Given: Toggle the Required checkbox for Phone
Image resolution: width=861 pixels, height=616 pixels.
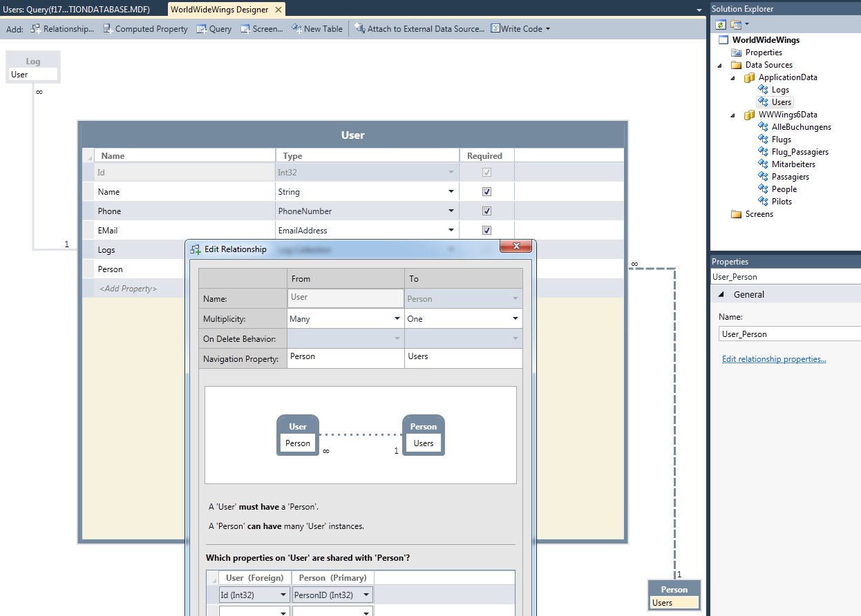Looking at the screenshot, I should point(486,211).
